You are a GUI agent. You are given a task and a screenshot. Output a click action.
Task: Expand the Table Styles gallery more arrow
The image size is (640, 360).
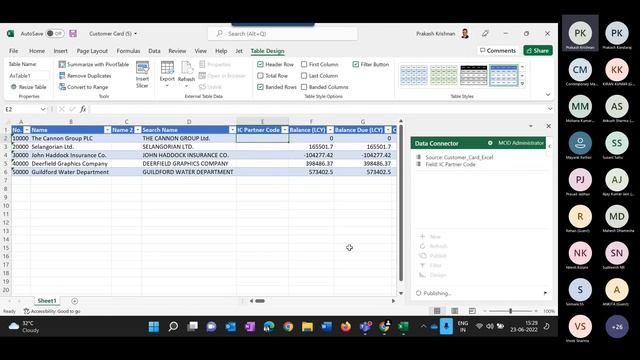pyautogui.click(x=522, y=84)
